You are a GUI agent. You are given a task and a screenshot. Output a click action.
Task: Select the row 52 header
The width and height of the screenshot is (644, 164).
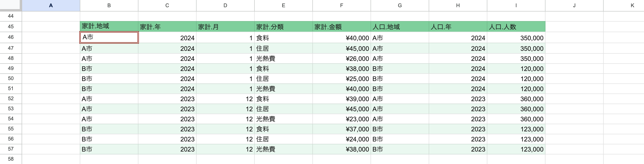click(x=11, y=99)
